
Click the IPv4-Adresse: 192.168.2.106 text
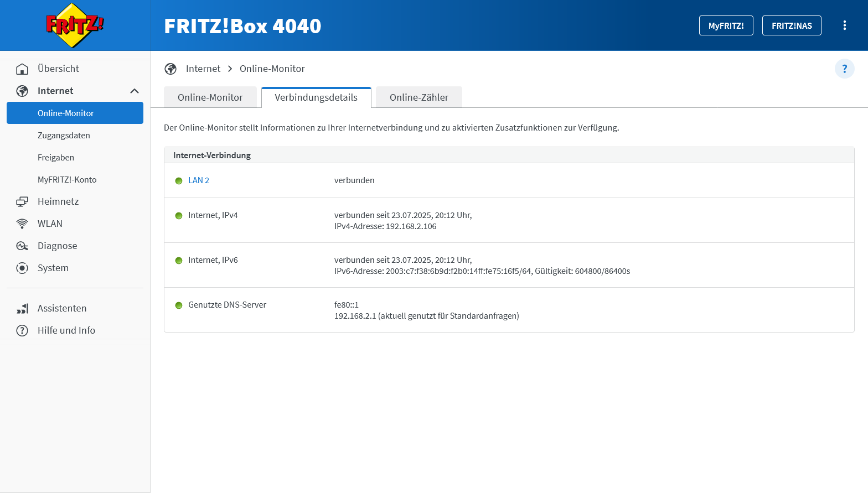pos(385,226)
